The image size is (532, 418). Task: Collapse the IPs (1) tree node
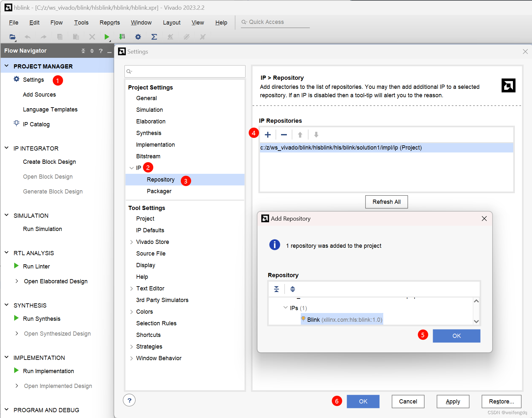click(285, 308)
